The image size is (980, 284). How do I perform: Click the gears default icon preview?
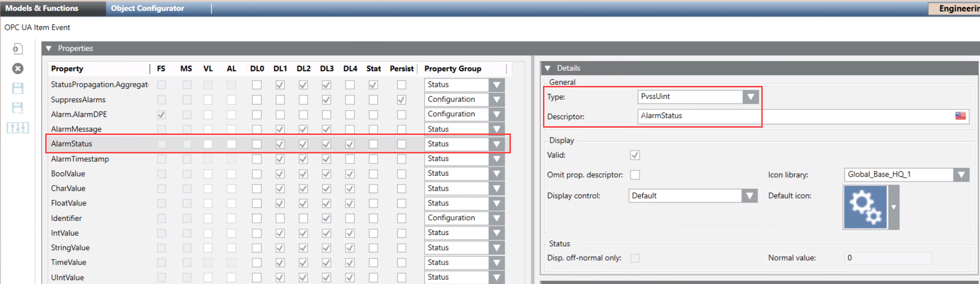tap(865, 207)
